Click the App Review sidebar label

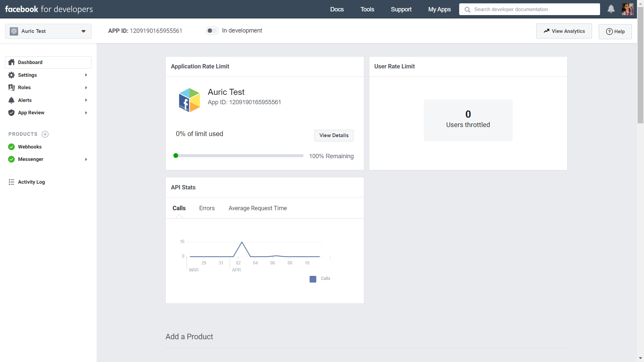tap(31, 113)
